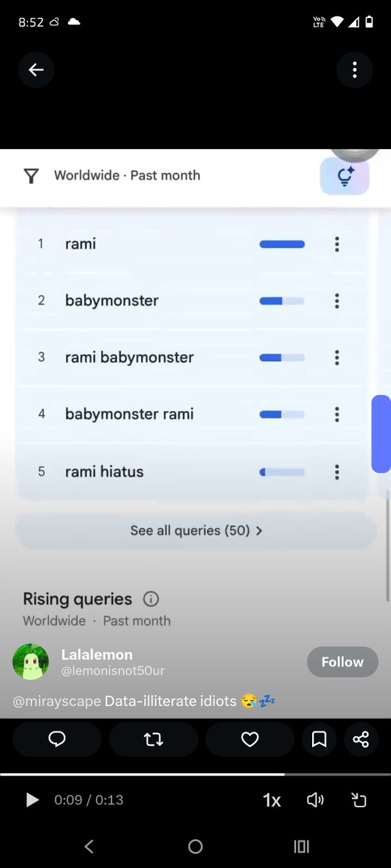The height and width of the screenshot is (868, 391).
Task: Tap Lalalemon's profile avatar
Action: point(30,662)
